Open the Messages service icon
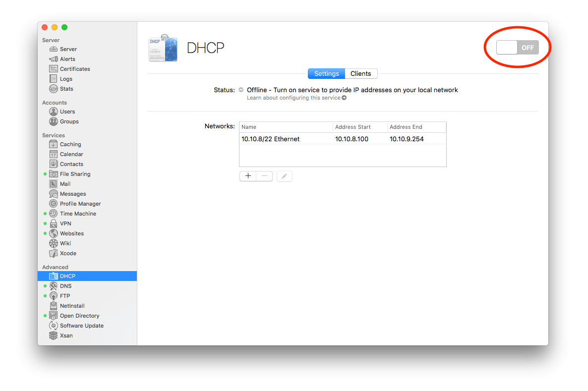The height and width of the screenshot is (391, 588). 54,194
